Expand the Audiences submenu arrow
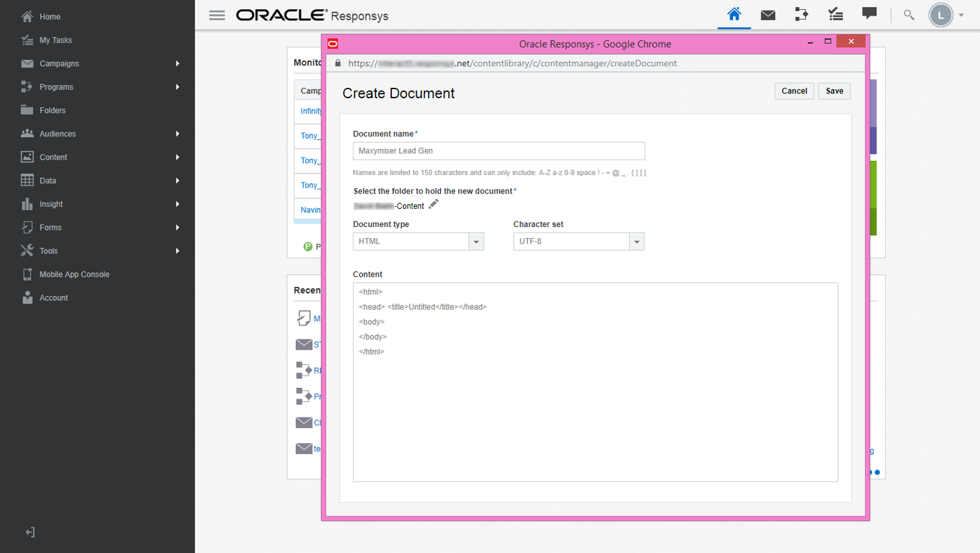Viewport: 980px width, 553px height. point(177,134)
